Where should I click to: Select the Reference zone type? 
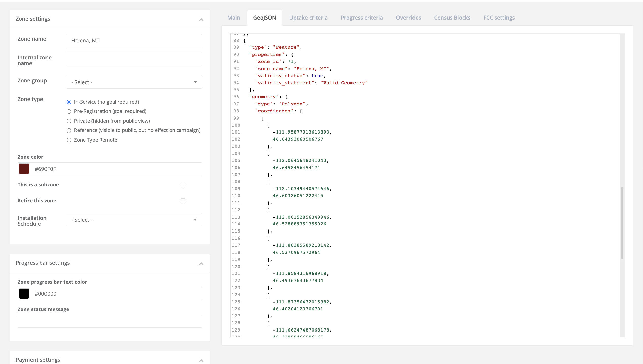[x=69, y=130]
